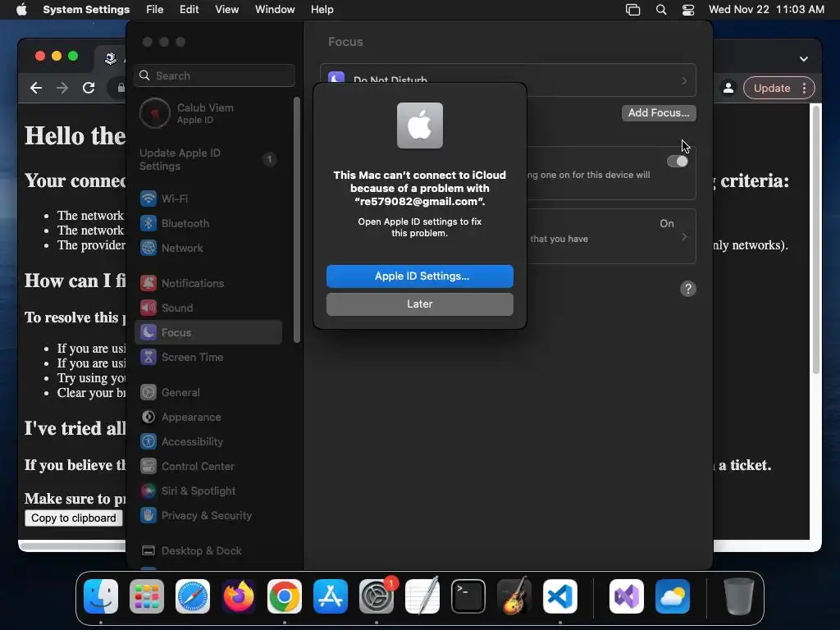Open App Store from the Dock
The height and width of the screenshot is (630, 840).
pos(331,596)
